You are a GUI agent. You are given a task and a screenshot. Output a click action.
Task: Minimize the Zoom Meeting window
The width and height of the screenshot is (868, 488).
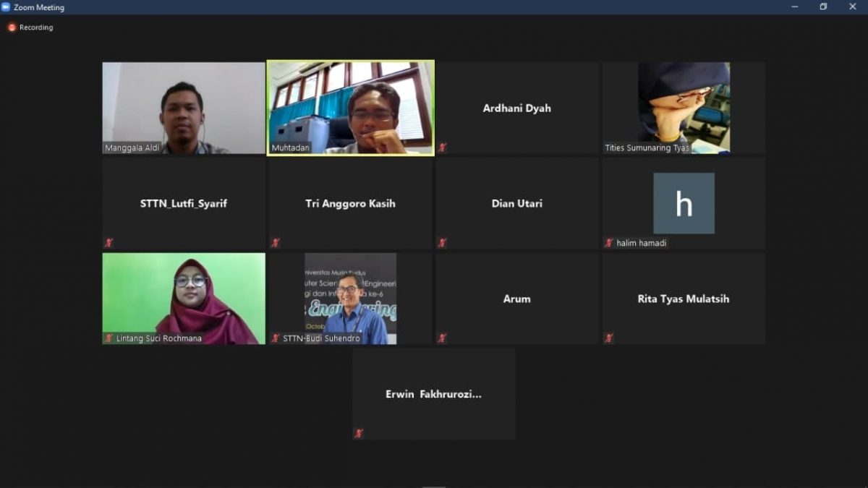795,7
